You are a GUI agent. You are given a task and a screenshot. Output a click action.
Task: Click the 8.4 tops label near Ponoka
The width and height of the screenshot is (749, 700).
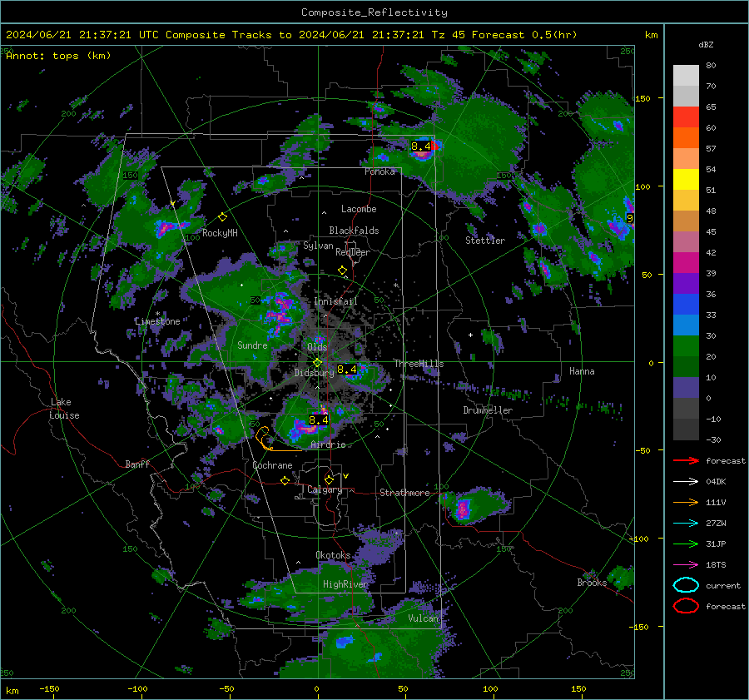(421, 146)
